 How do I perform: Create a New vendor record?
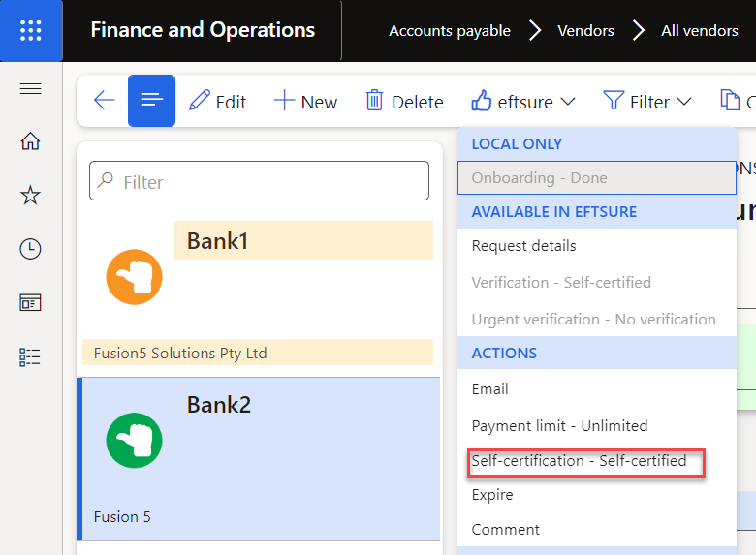[305, 102]
